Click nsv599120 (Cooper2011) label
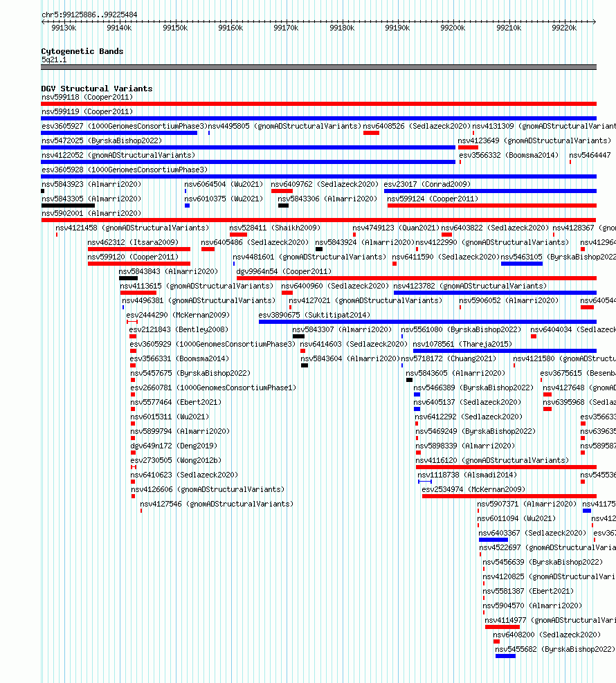 [133, 257]
